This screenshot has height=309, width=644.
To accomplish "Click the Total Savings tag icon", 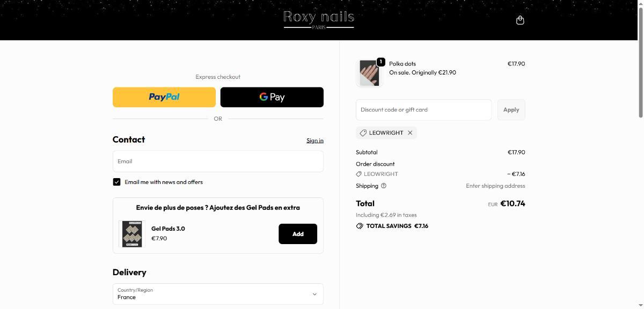I will click(360, 226).
